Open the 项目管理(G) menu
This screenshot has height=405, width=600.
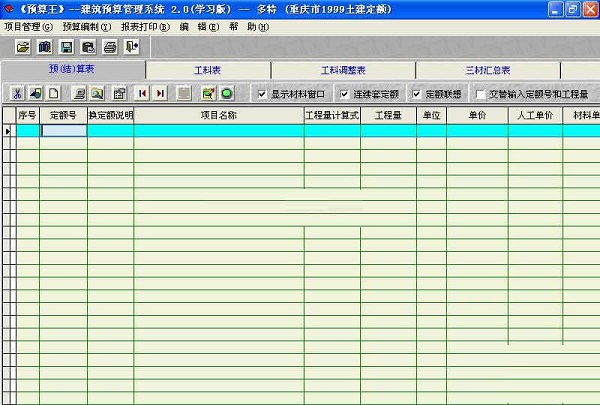point(29,27)
